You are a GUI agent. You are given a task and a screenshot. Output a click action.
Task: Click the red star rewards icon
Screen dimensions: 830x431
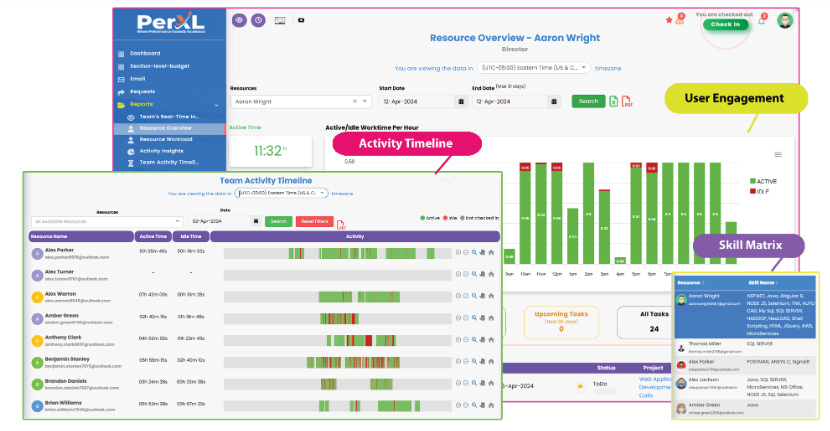coord(669,20)
